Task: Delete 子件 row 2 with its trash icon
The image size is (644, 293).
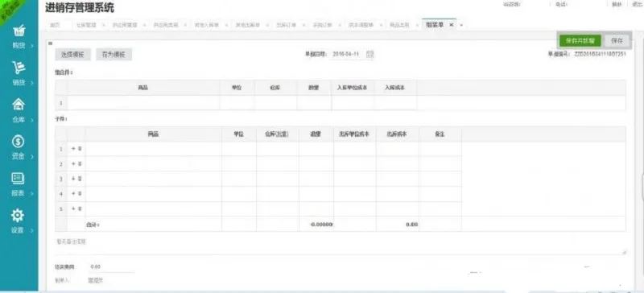Action: click(80, 164)
